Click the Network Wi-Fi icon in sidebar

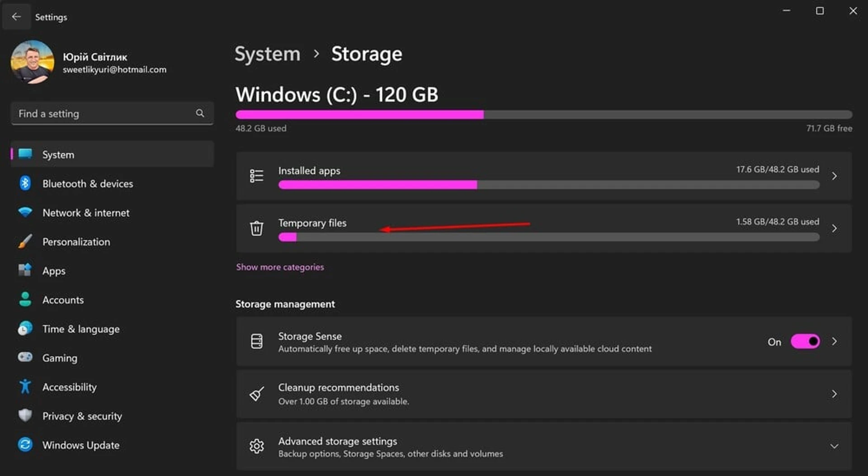(x=25, y=212)
